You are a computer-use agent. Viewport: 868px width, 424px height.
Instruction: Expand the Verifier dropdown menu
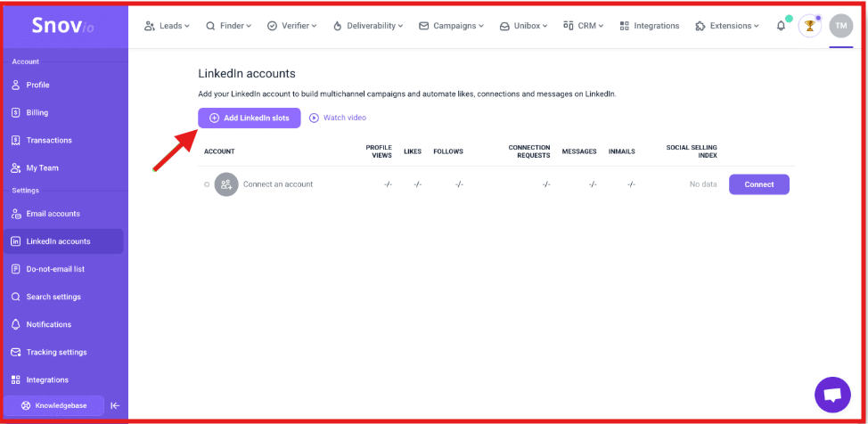point(291,26)
